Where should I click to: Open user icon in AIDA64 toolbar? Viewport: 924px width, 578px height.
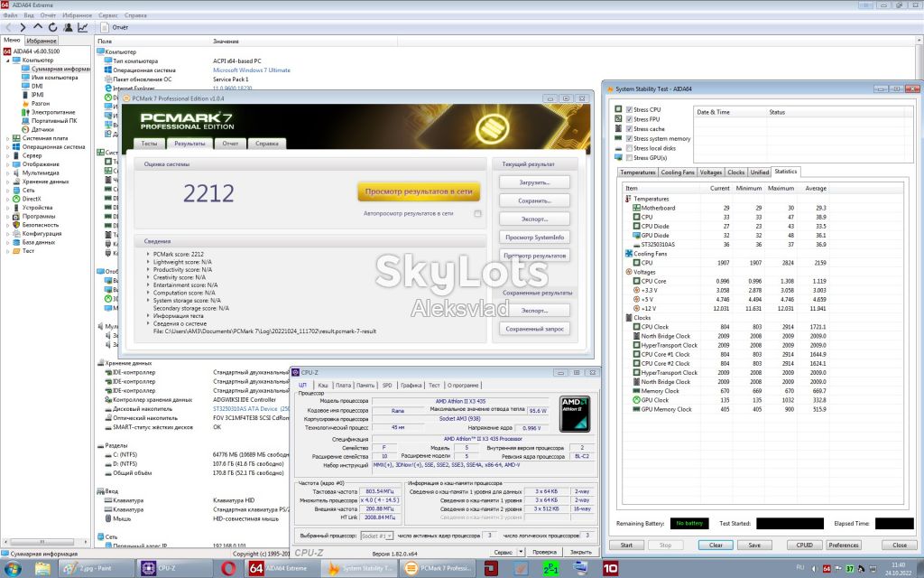pyautogui.click(x=68, y=27)
